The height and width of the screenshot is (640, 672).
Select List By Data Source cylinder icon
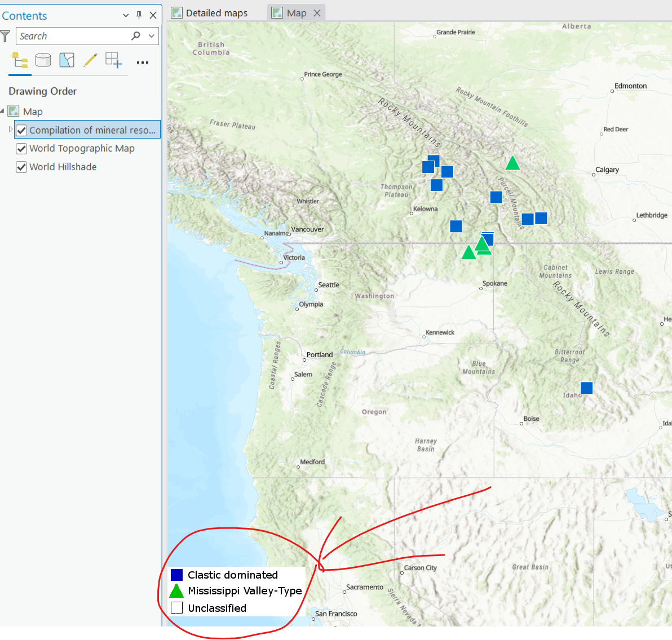click(x=43, y=60)
